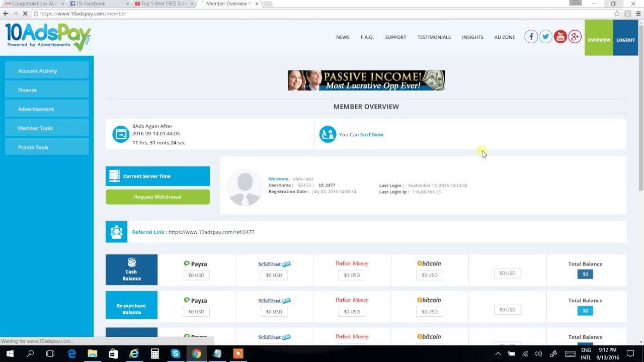The height and width of the screenshot is (362, 644).
Task: Bookmark this page with the star icon
Action: coord(617,14)
